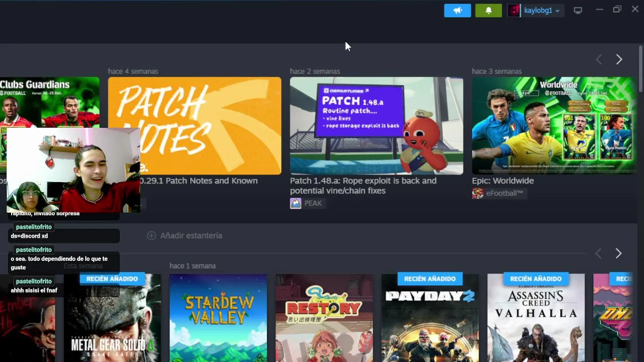Open the announcements megaphone button
The height and width of the screenshot is (362, 644).
pos(457,11)
